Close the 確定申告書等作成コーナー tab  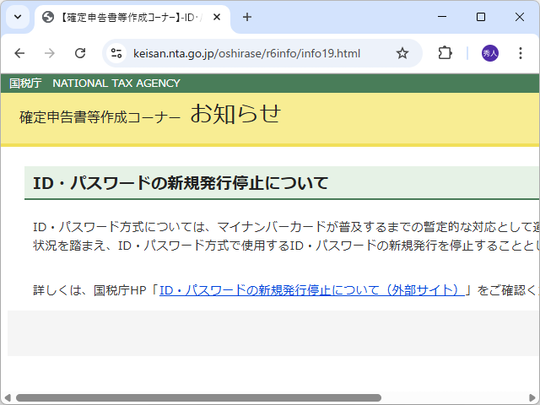pyautogui.click(x=217, y=17)
